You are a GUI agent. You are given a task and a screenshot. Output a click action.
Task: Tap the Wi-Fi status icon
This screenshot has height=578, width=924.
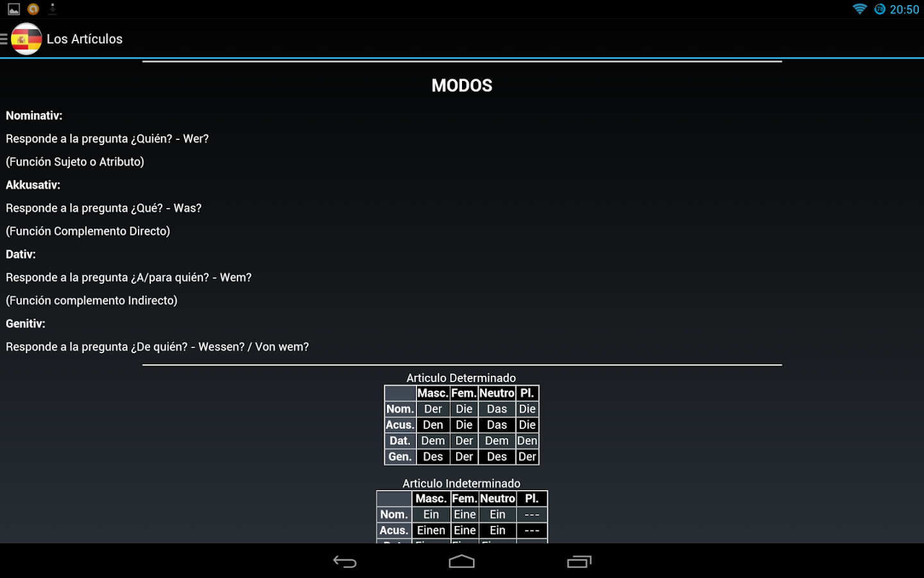pyautogui.click(x=859, y=9)
